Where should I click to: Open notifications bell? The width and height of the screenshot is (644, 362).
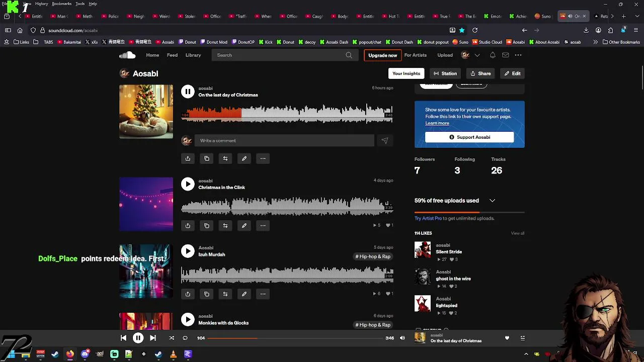493,55
